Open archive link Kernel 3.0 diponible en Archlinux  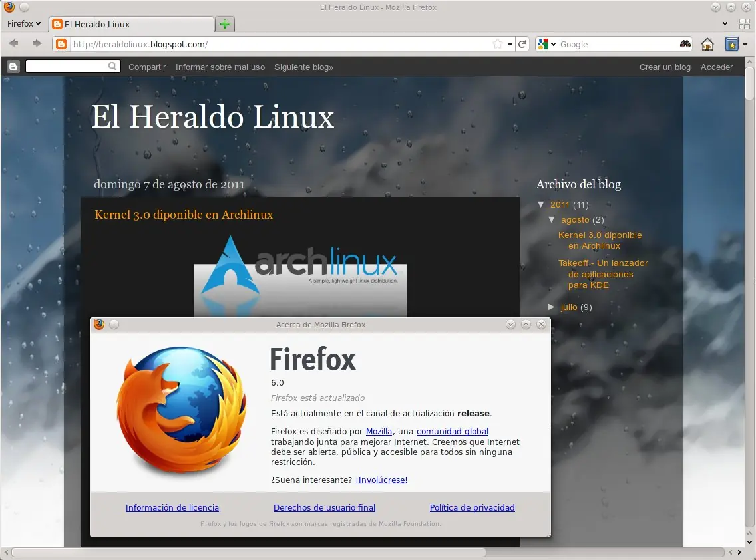600,241
